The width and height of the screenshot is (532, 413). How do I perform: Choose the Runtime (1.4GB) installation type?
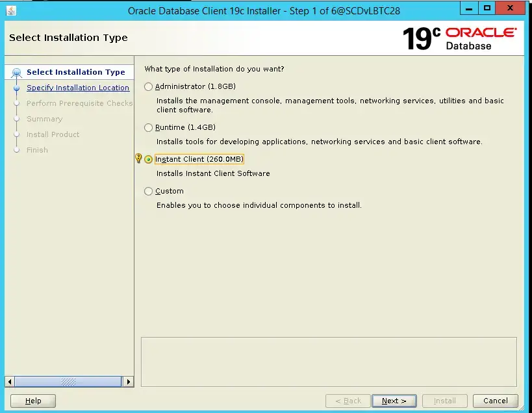point(149,128)
